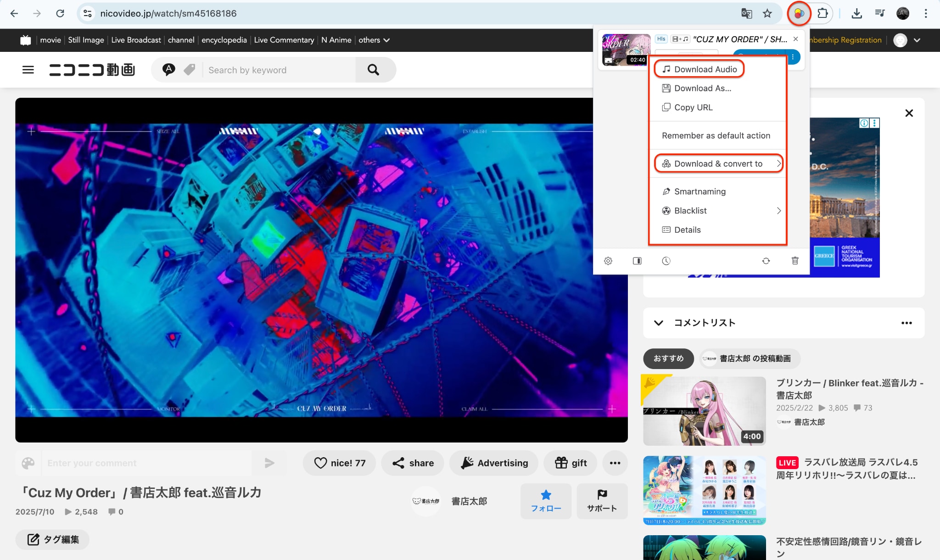Refresh downloads with the circular arrows icon
Viewport: 940px width, 560px height.
click(x=767, y=261)
